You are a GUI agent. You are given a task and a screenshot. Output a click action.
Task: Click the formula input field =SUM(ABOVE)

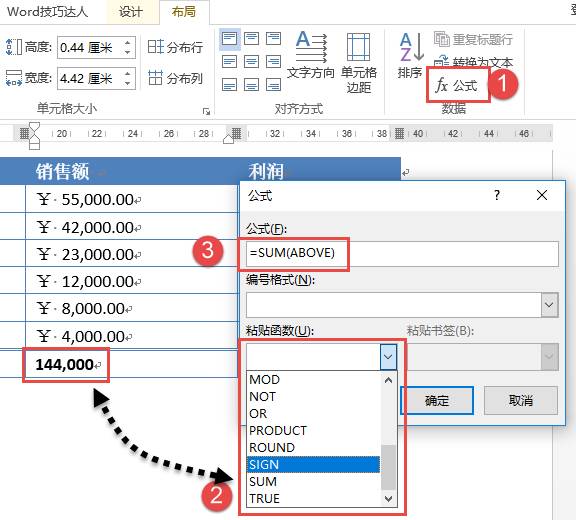pos(402,254)
